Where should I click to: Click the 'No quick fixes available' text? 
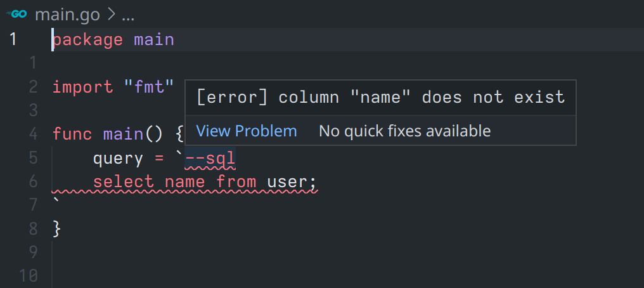tap(404, 131)
